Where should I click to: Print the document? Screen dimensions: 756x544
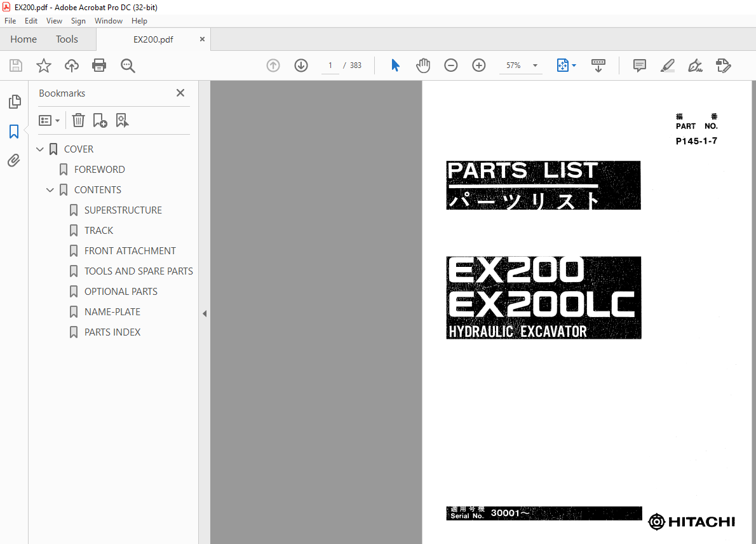(99, 65)
